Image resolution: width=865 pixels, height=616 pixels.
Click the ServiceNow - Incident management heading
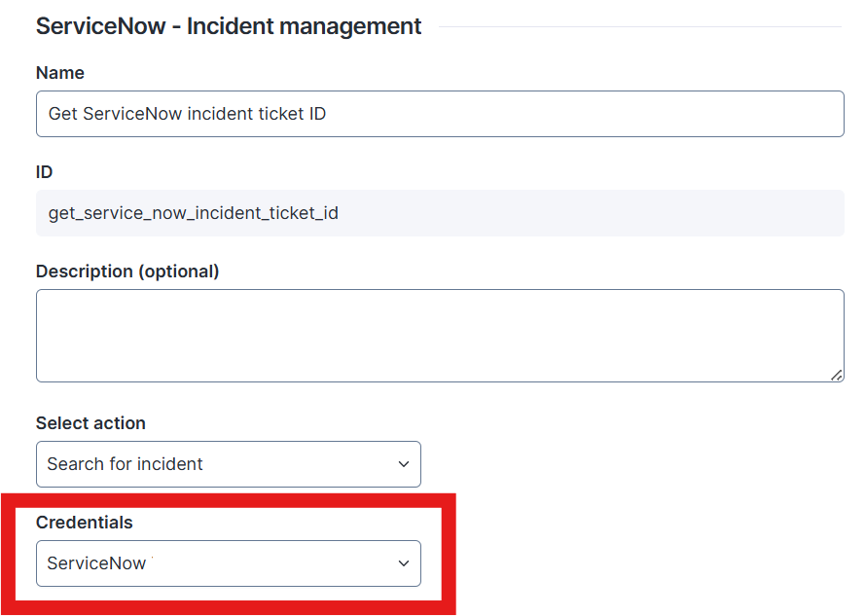click(x=229, y=26)
